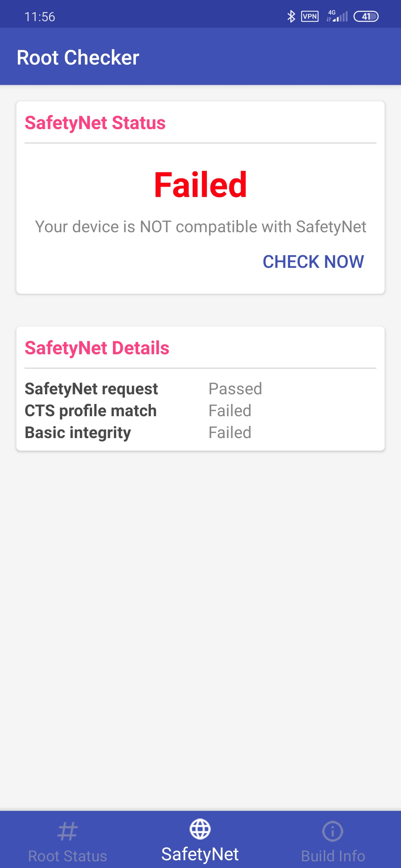Tap the Build Info circle icon
Viewport: 401px width, 868px height.
pos(333,831)
